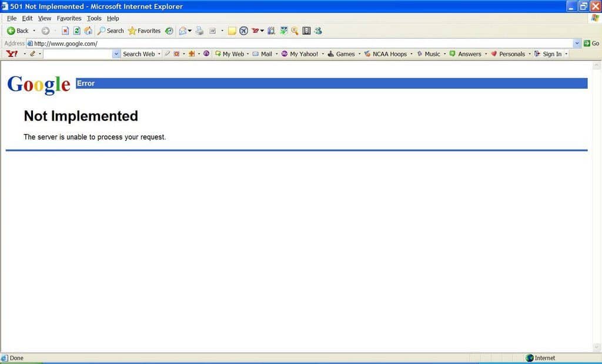The width and height of the screenshot is (602, 364).
Task: Click the vertical scrollbar down arrow
Action: [596, 347]
